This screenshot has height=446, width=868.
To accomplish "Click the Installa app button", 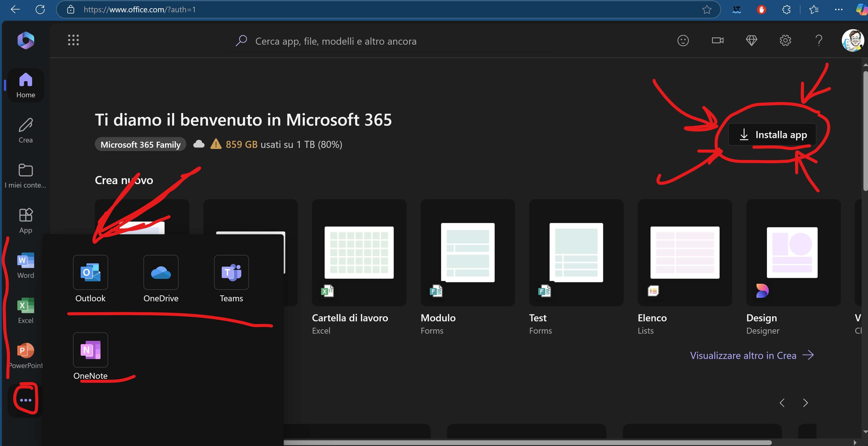I will [772, 135].
